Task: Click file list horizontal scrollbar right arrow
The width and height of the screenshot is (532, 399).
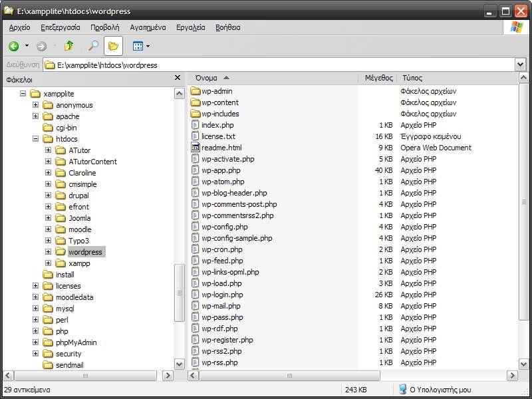Action: (512, 375)
